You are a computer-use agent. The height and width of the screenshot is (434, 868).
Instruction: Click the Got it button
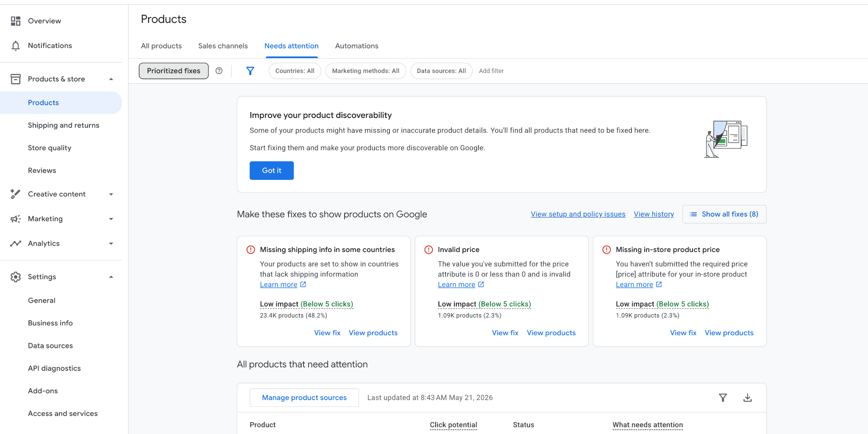tap(272, 171)
